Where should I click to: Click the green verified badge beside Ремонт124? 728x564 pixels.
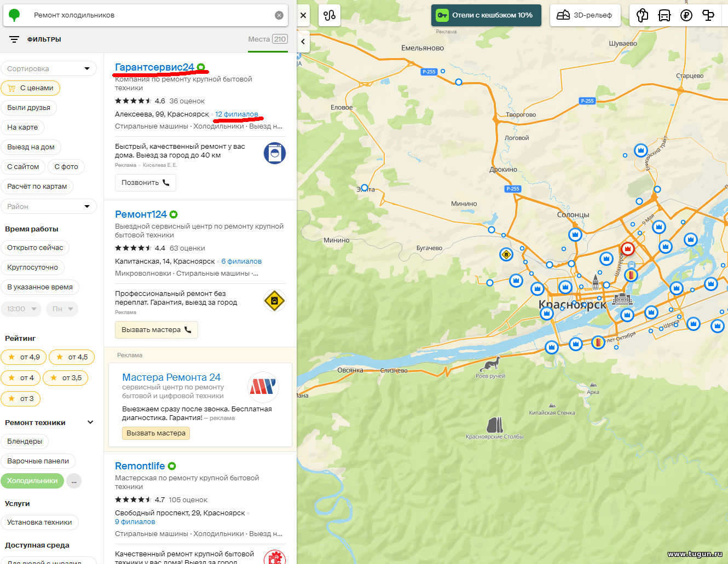point(174,214)
